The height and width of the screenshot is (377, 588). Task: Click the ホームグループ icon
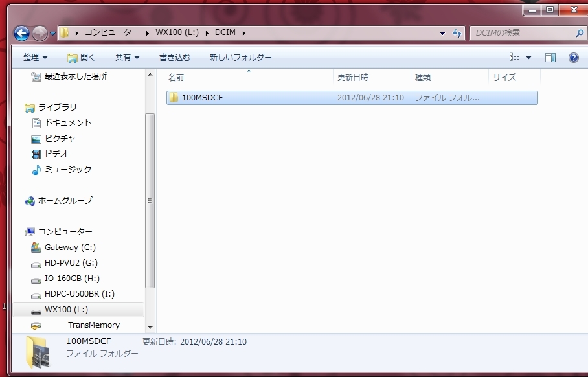(x=30, y=201)
